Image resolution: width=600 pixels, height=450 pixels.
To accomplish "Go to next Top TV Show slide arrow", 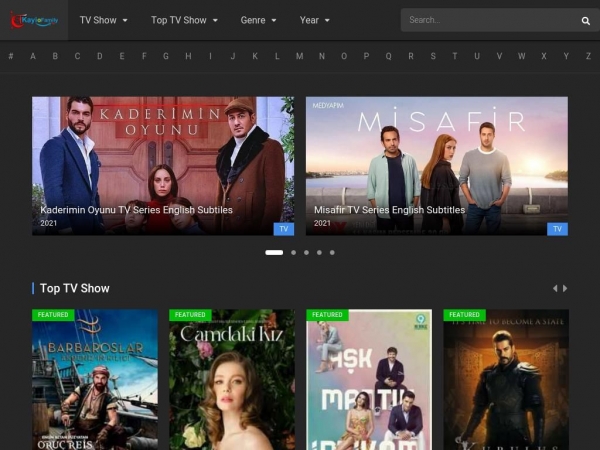I will point(565,289).
